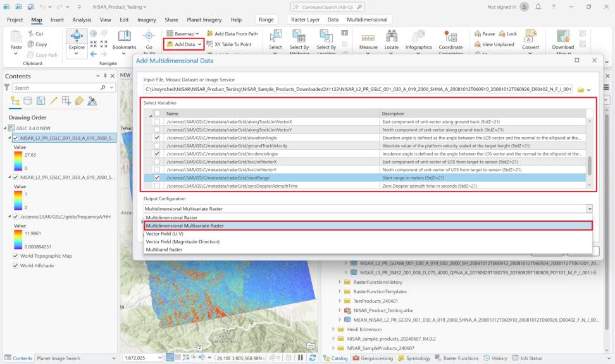The height and width of the screenshot is (364, 615).
Task: Choose Multiband Raster output option
Action: 368,250
